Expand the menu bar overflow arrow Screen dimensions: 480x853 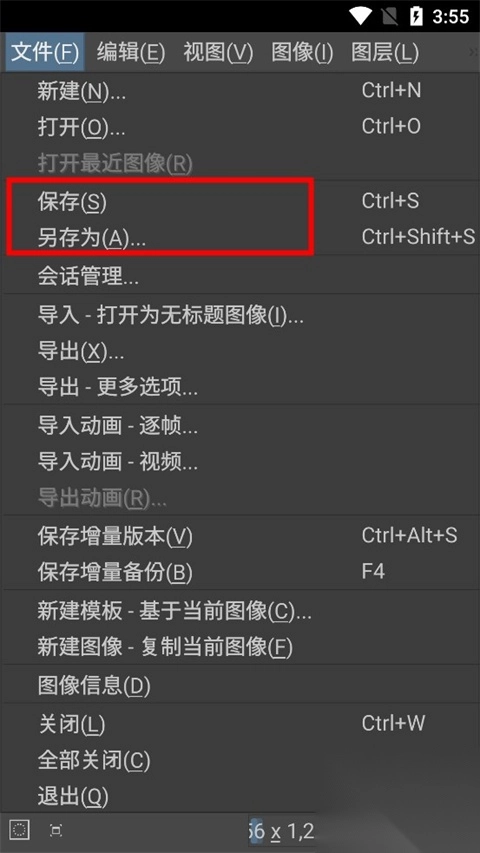(x=473, y=52)
